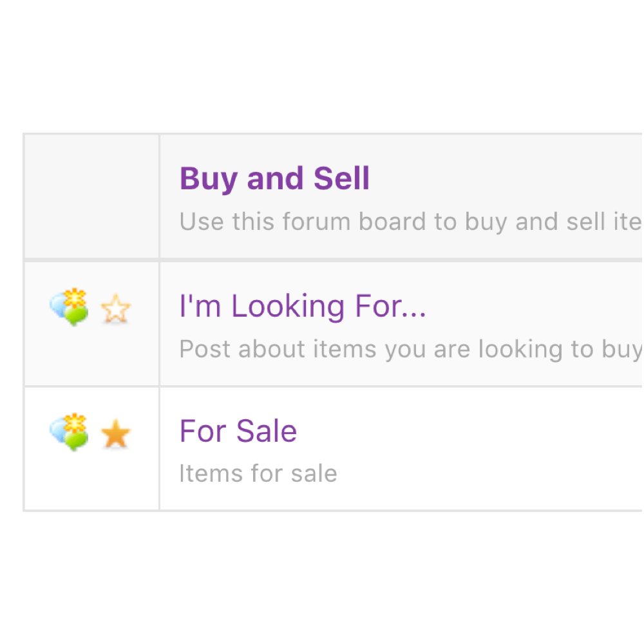Click the word "Sell" in the bold category title
Image resolution: width=644 pixels, height=644 pixels.
tap(341, 178)
